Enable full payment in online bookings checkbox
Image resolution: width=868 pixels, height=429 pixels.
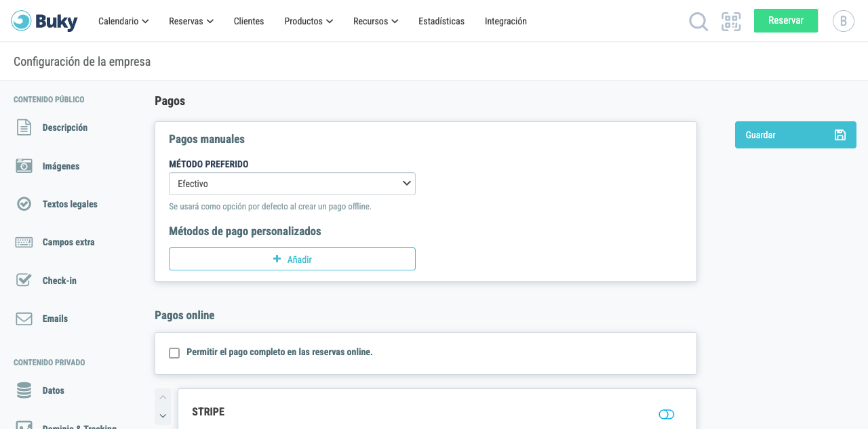[x=174, y=353]
